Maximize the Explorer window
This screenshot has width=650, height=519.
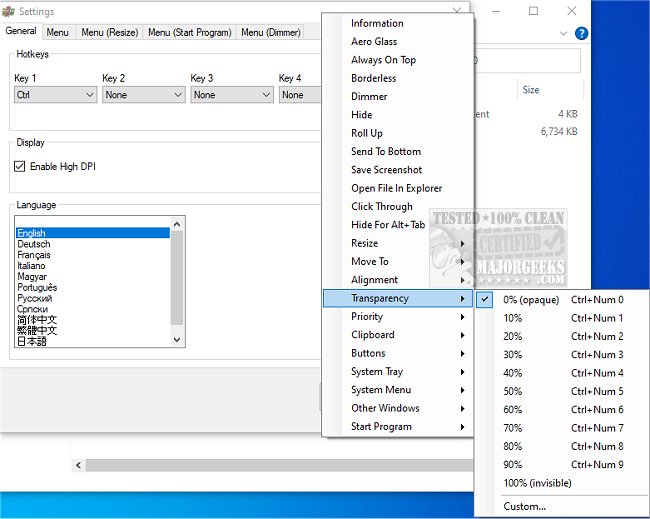click(533, 11)
